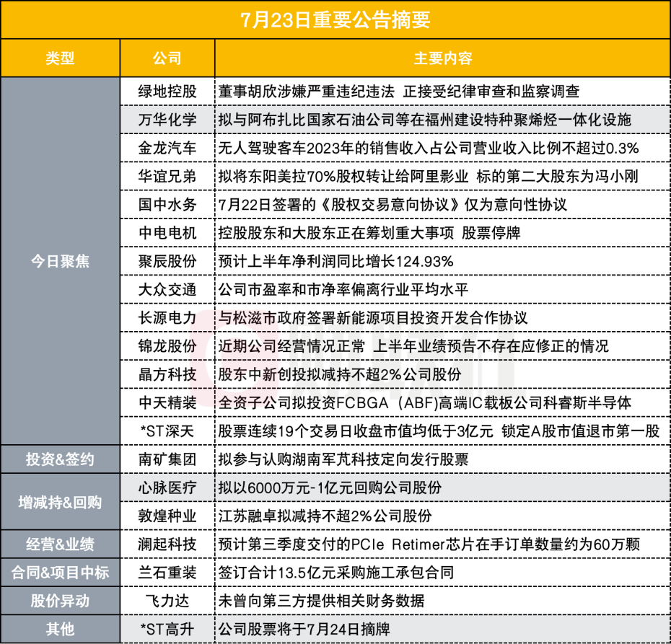The image size is (671, 644).
Task: Click company name 万华化学
Action: 167,120
